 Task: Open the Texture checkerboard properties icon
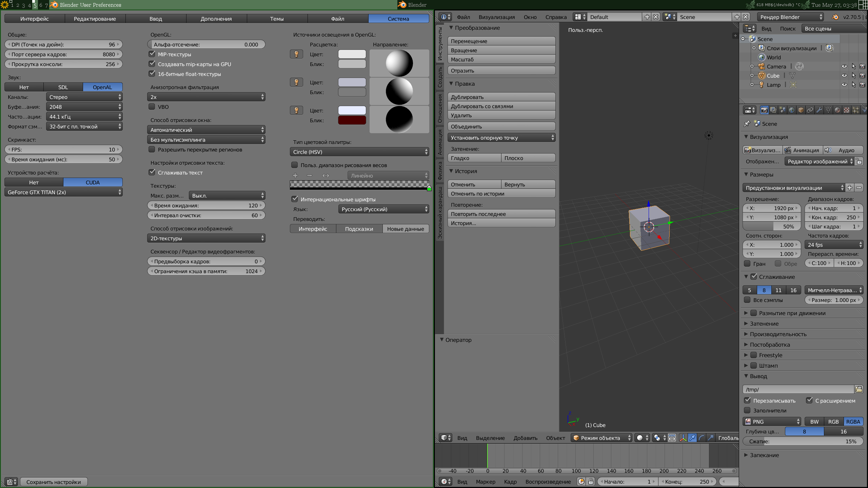847,110
